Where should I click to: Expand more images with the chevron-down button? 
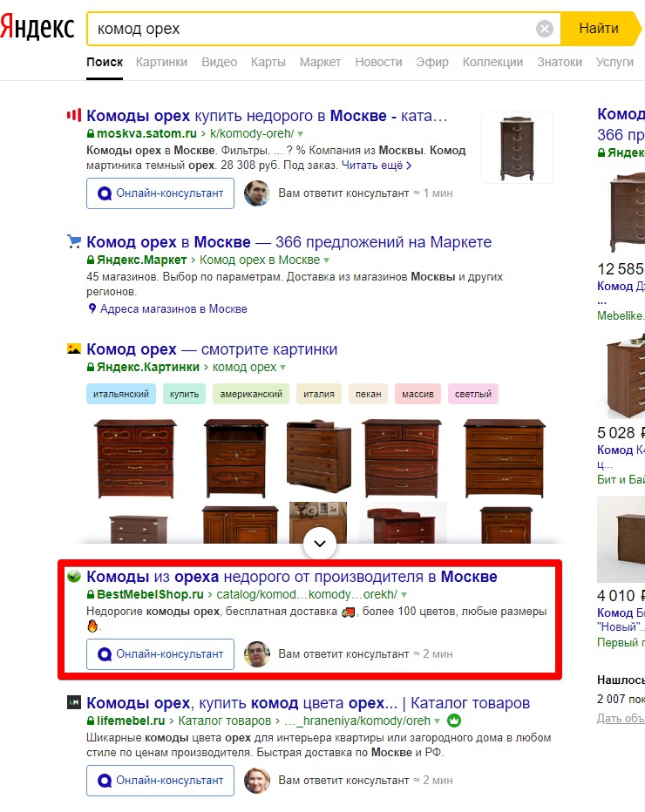320,544
